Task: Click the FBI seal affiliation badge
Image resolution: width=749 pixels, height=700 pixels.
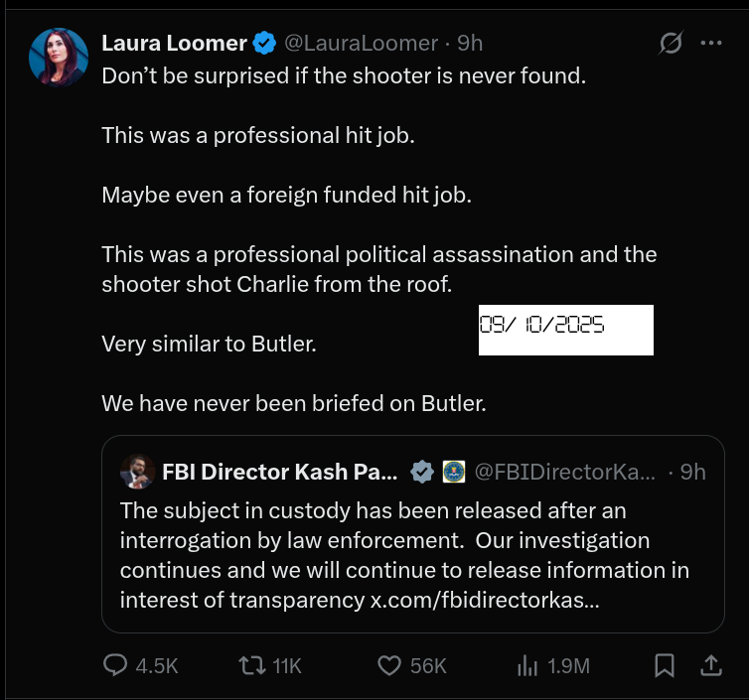Action: pyautogui.click(x=454, y=473)
